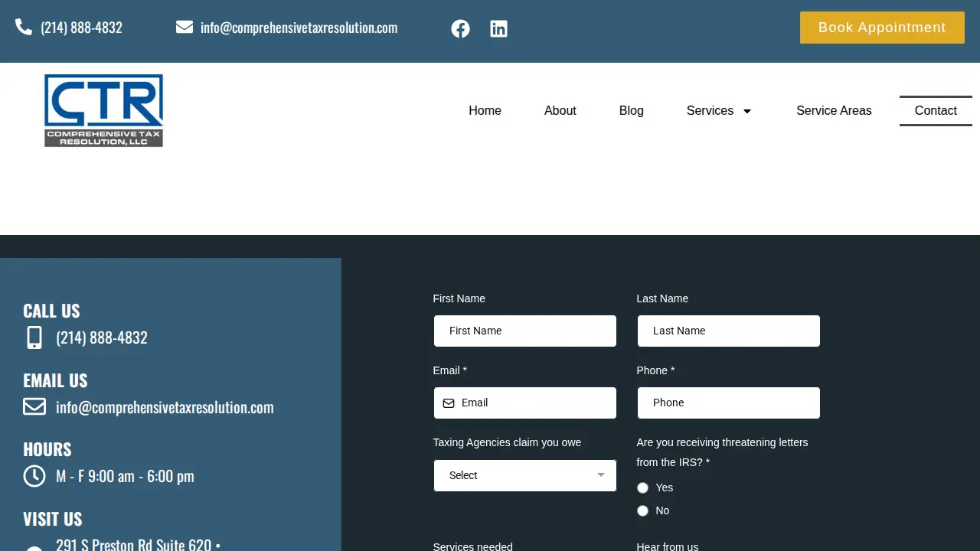Click the envelope icon under Email Us

point(34,406)
